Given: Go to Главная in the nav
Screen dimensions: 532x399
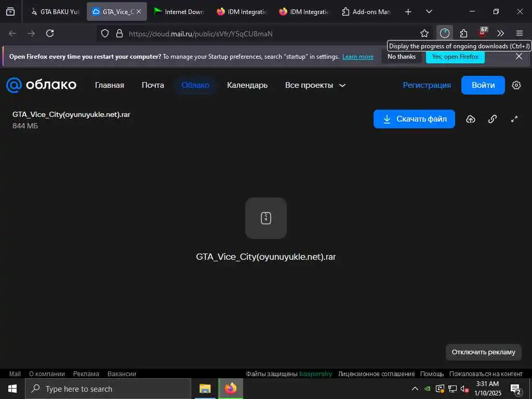Looking at the screenshot, I should [x=110, y=85].
